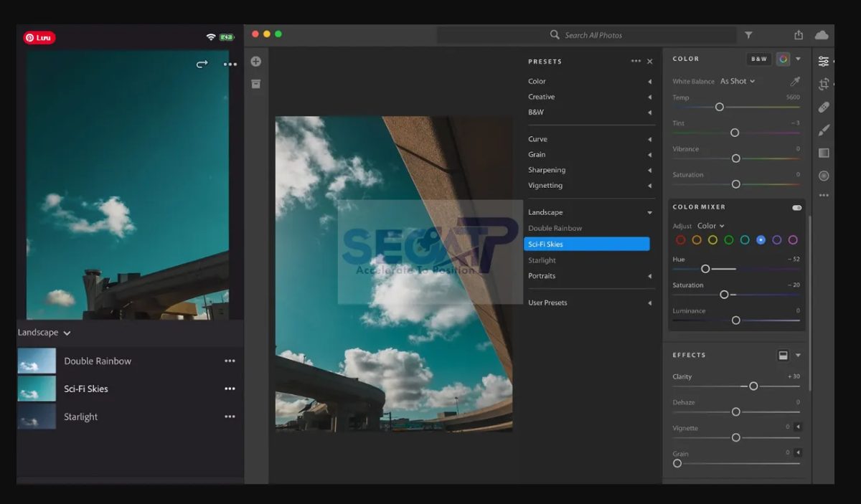
Task: Select the Radial Gradient tool
Action: pos(824,176)
